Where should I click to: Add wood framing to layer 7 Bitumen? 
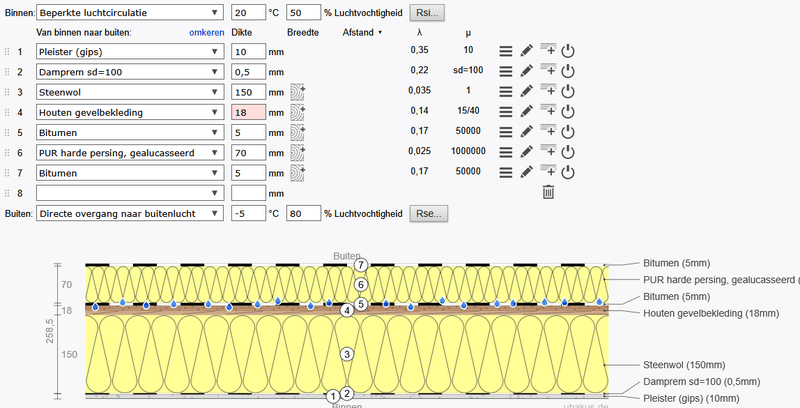click(297, 173)
